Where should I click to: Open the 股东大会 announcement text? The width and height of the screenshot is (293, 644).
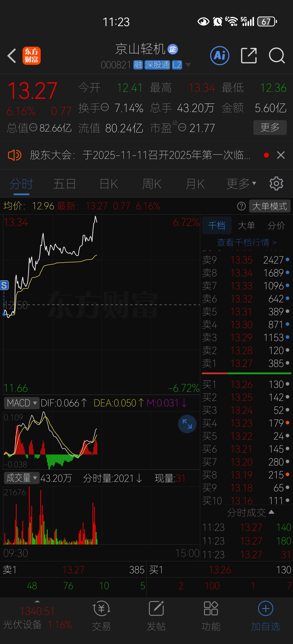pos(140,155)
